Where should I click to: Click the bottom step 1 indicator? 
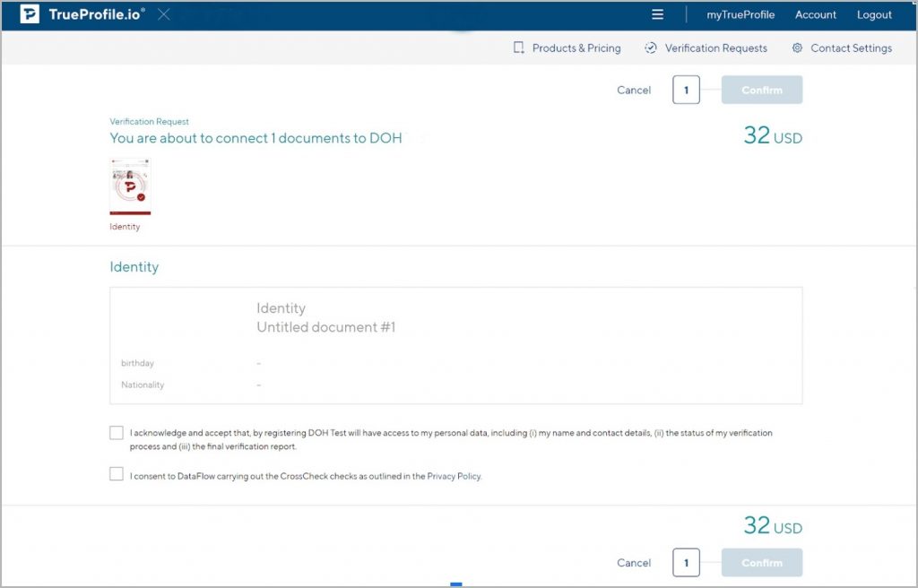686,563
